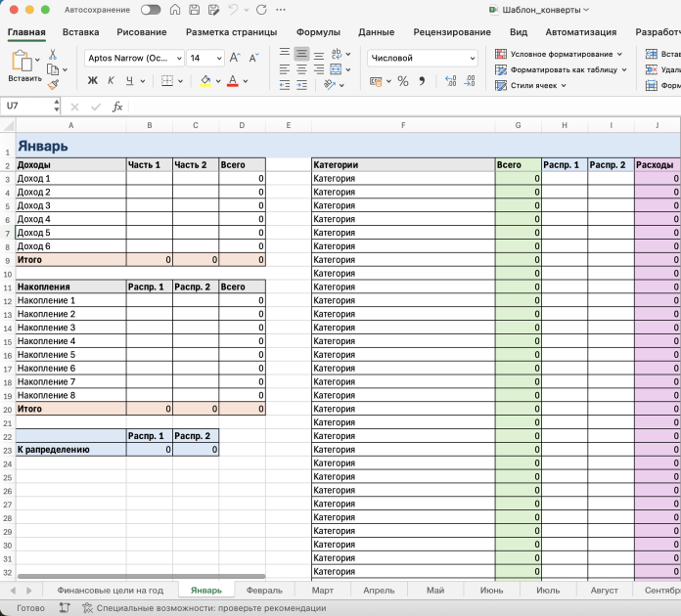This screenshot has height=616, width=681.
Task: Expand the Paste options arrow
Action: pos(37,60)
